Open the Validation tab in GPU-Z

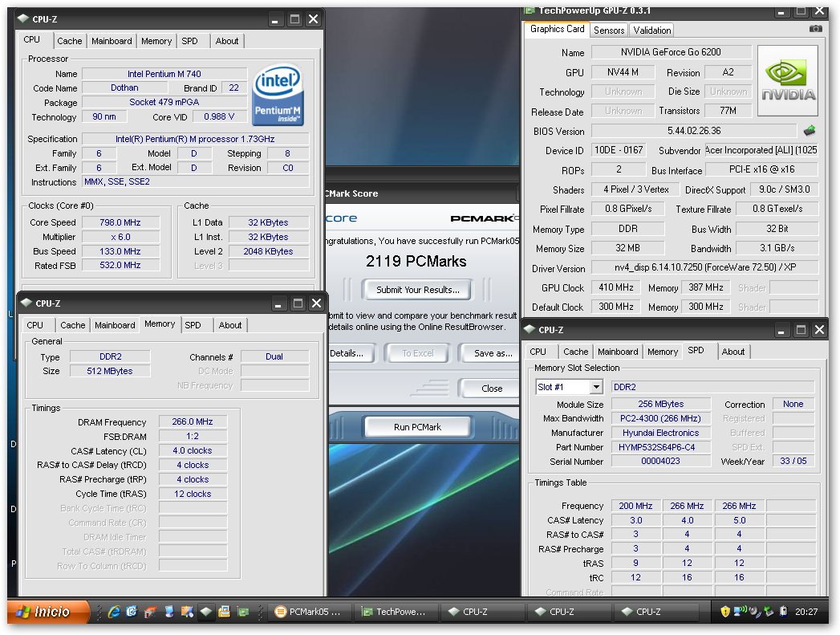(651, 31)
